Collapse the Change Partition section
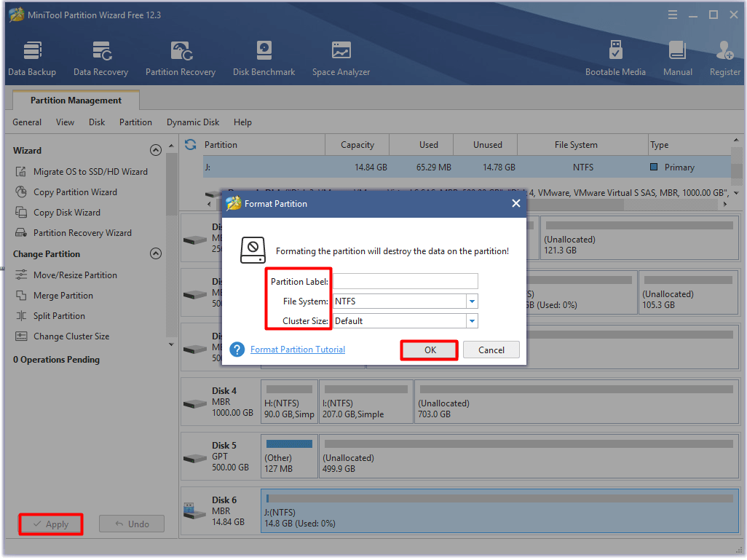This screenshot has height=560, width=747. (x=156, y=253)
